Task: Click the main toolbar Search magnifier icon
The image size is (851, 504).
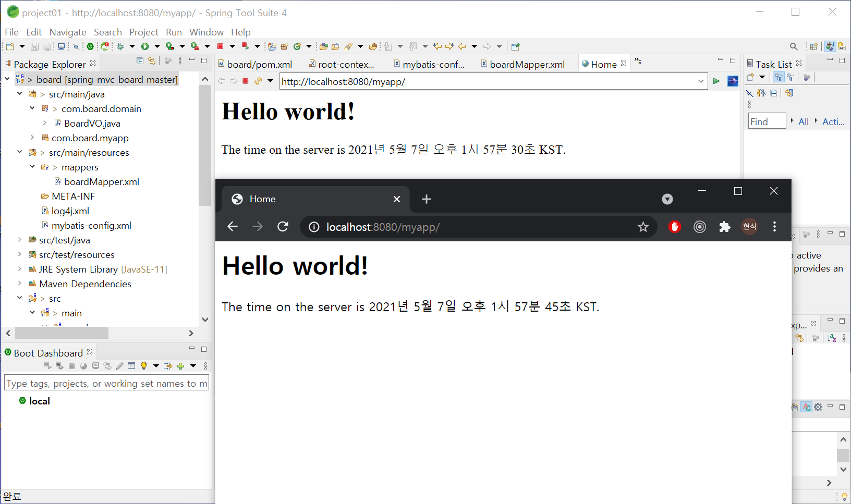Action: coord(794,46)
